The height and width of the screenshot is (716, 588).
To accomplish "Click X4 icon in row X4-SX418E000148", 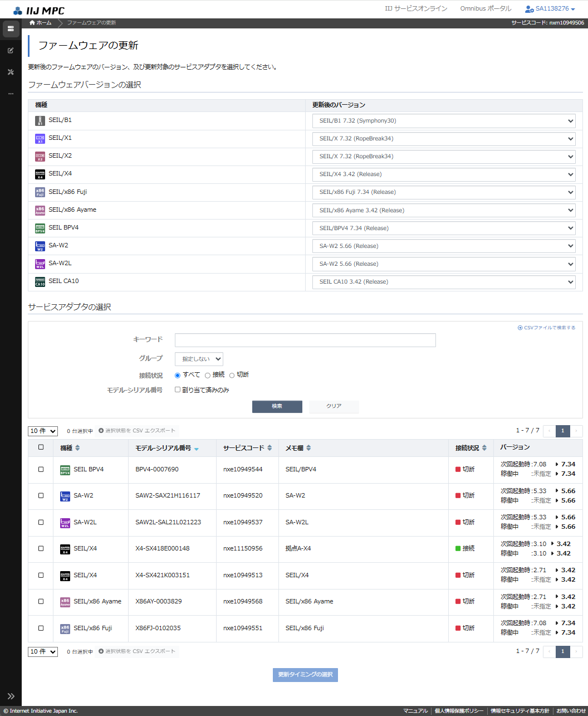I will 65,549.
